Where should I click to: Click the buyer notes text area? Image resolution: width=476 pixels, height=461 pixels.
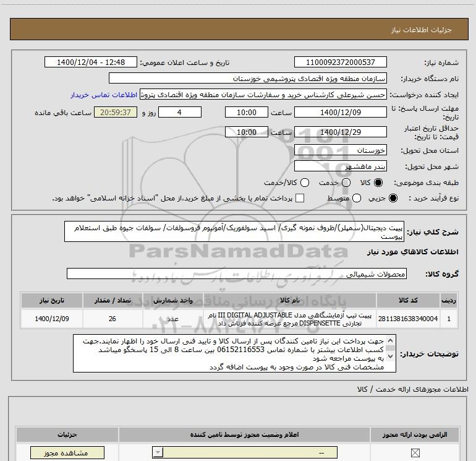click(234, 353)
